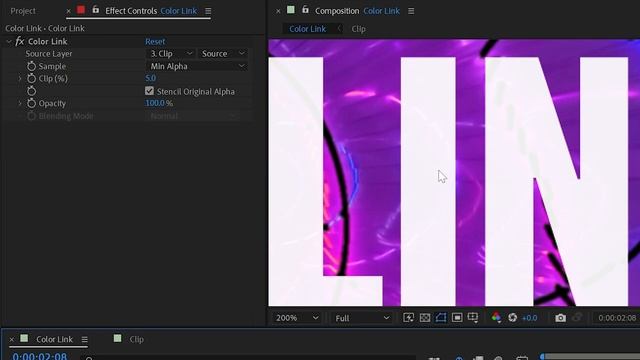The height and width of the screenshot is (360, 640).
Task: Click the green label square on timeline Color Link tab
Action: 24,338
